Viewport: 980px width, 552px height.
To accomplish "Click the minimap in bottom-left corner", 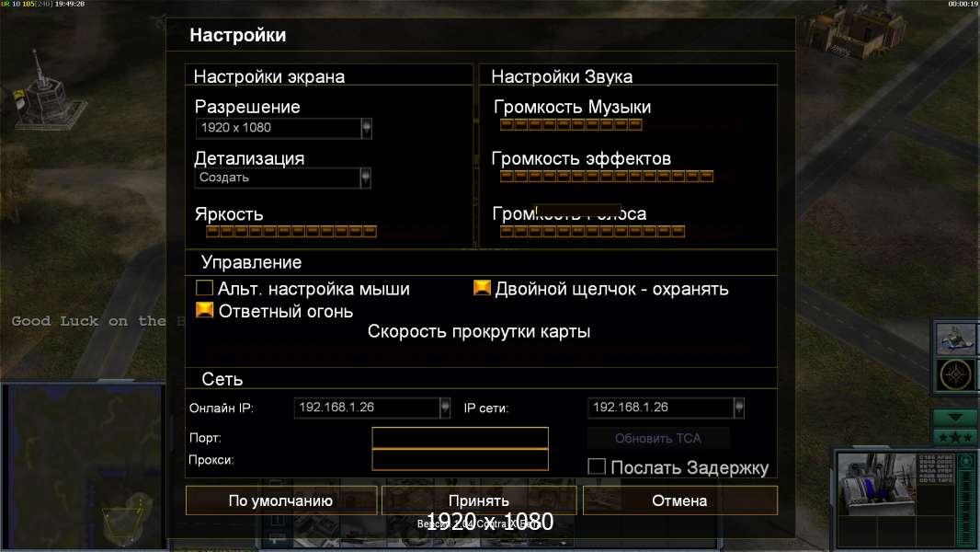I will click(x=84, y=466).
